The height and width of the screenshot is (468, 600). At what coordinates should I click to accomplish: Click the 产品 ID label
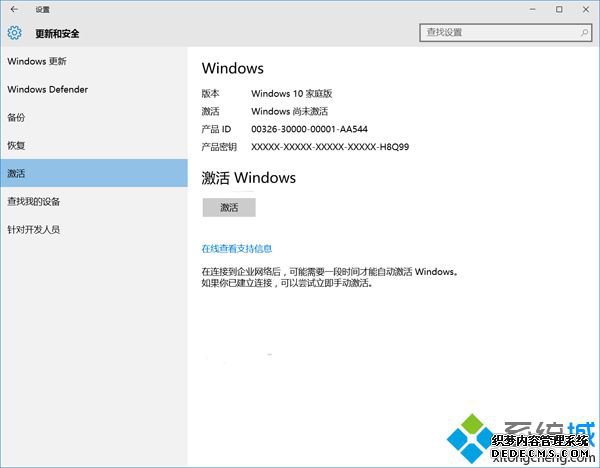[x=216, y=129]
